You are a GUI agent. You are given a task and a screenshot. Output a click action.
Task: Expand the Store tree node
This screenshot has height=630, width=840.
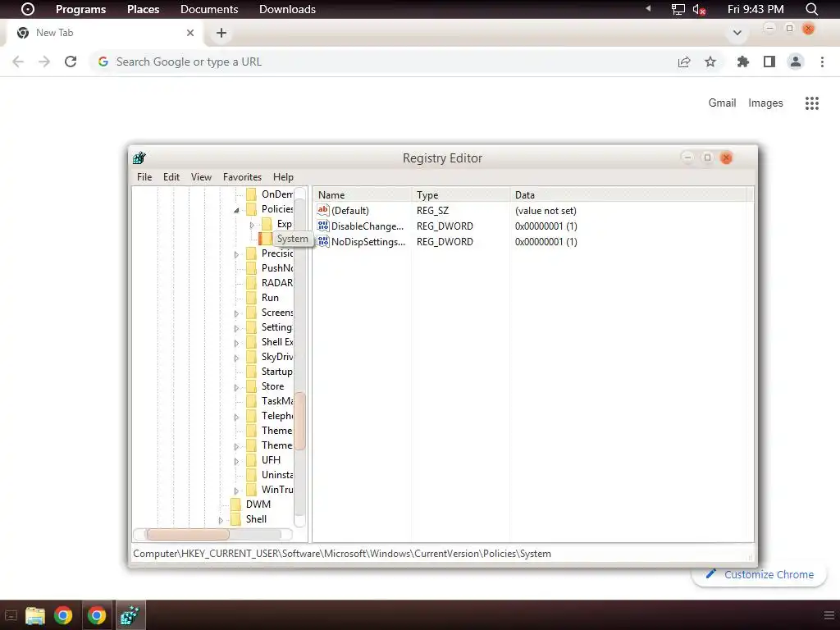[236, 387]
